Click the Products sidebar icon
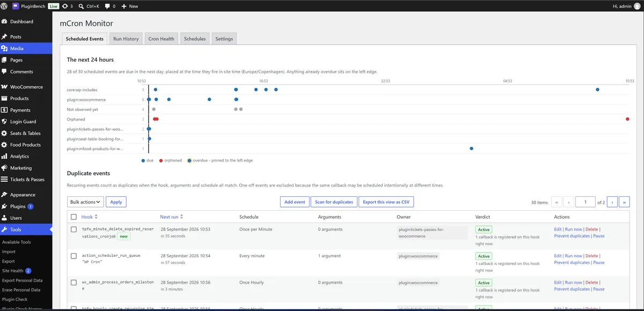 click(x=5, y=99)
